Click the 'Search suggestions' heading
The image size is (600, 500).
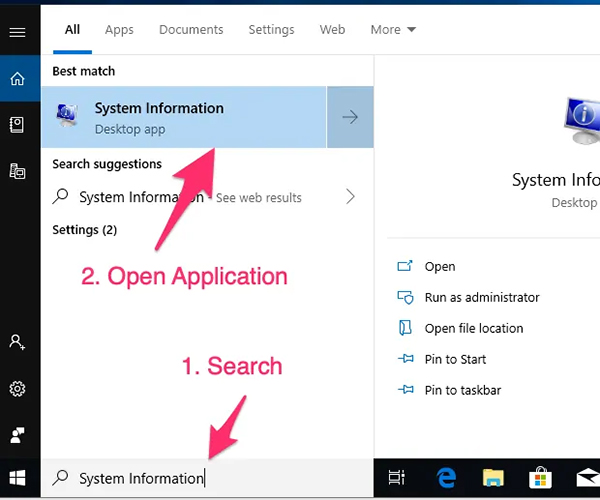pyautogui.click(x=107, y=164)
